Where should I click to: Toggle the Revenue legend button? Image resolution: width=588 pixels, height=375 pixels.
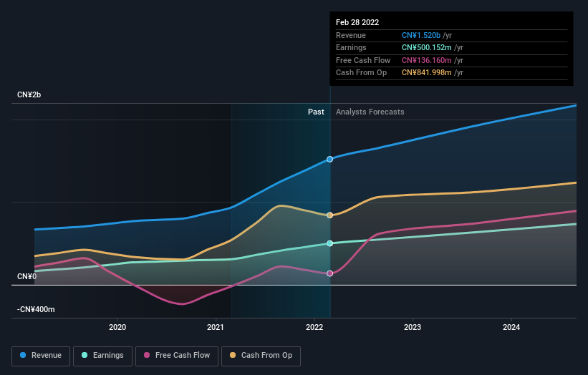point(41,356)
